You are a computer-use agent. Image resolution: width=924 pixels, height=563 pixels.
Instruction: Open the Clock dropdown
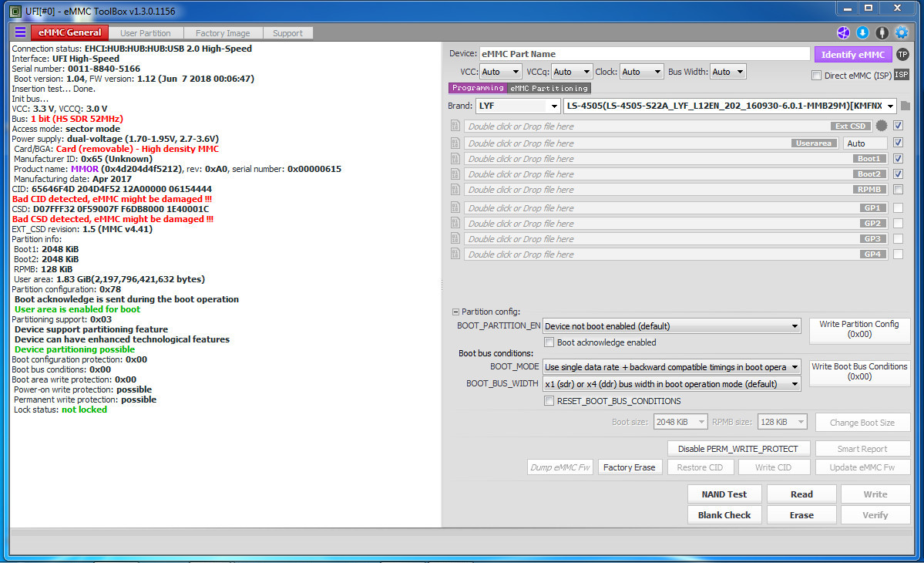click(x=642, y=72)
